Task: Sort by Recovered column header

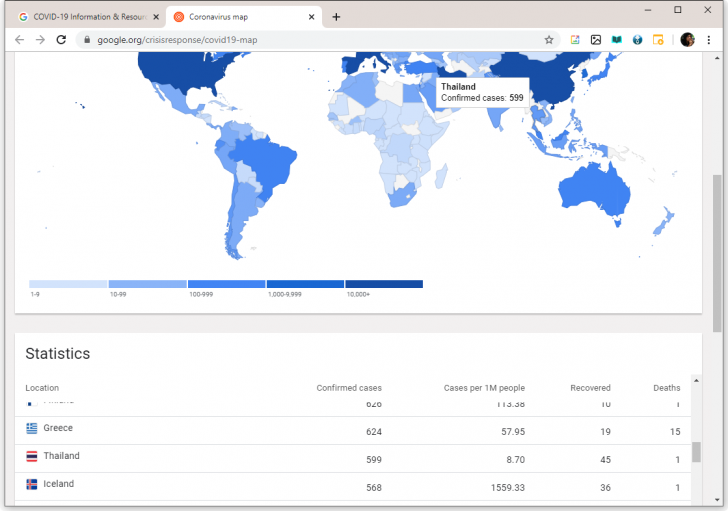Action: pos(590,388)
